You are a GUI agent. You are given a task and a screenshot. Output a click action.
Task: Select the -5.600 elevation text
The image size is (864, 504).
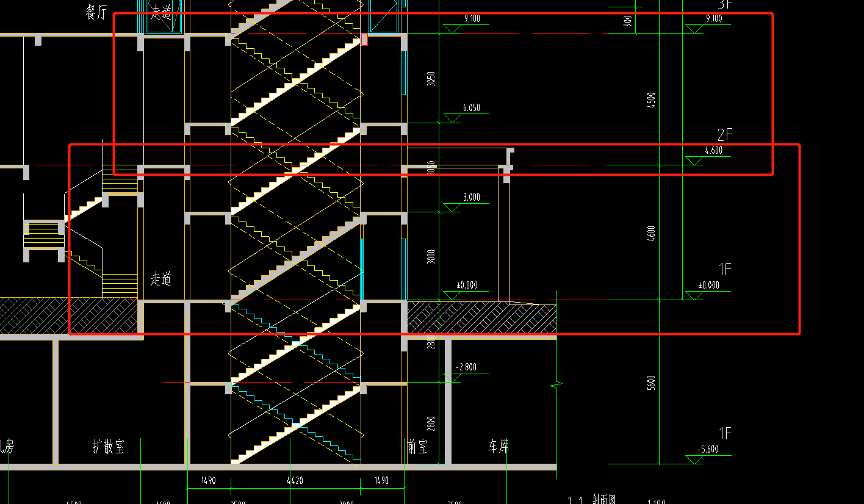(x=708, y=450)
